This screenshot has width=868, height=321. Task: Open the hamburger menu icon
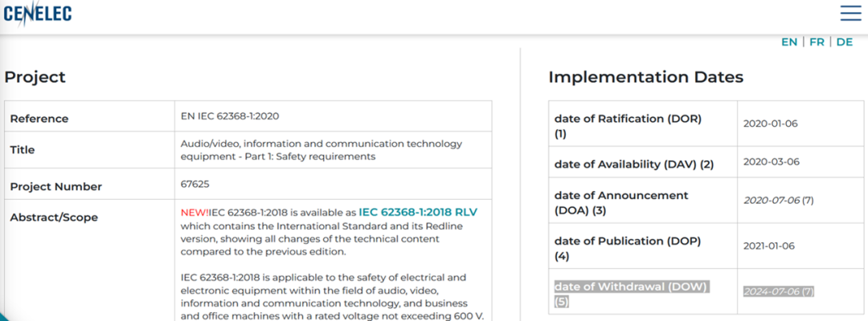click(850, 13)
